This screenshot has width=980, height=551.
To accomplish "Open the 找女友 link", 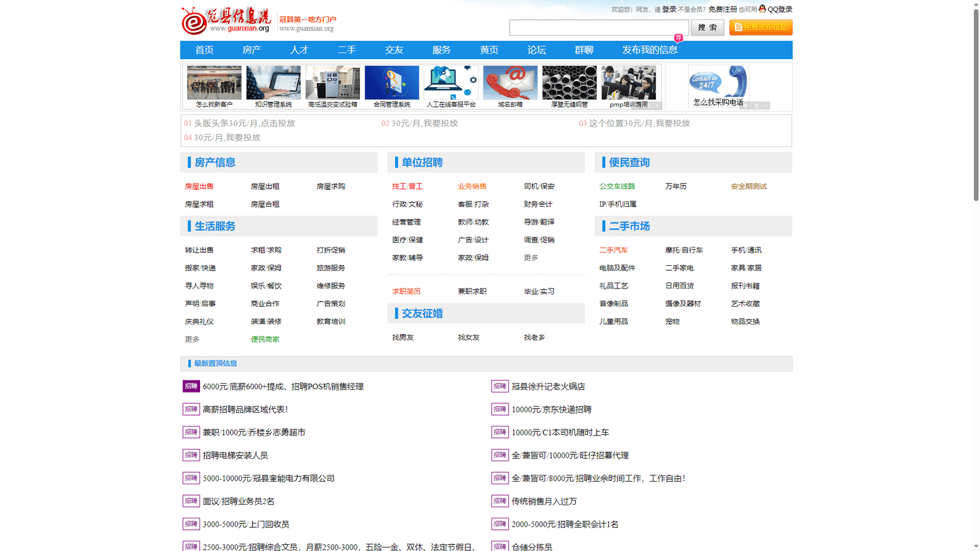I will [469, 337].
